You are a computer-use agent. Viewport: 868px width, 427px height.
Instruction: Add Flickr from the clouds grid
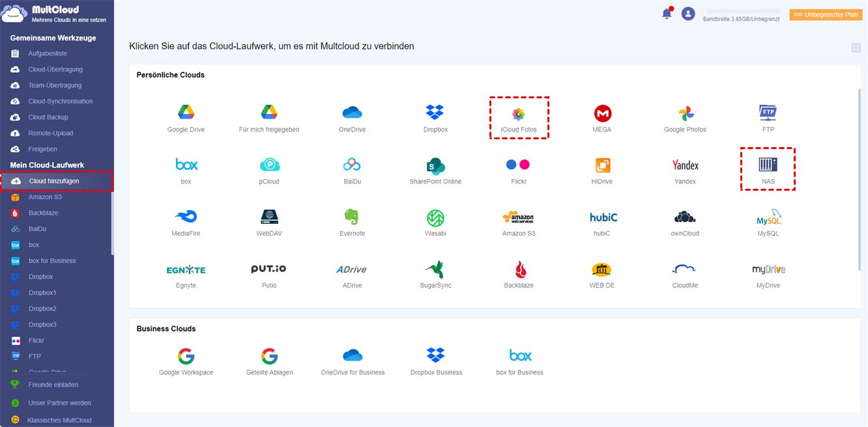(519, 171)
